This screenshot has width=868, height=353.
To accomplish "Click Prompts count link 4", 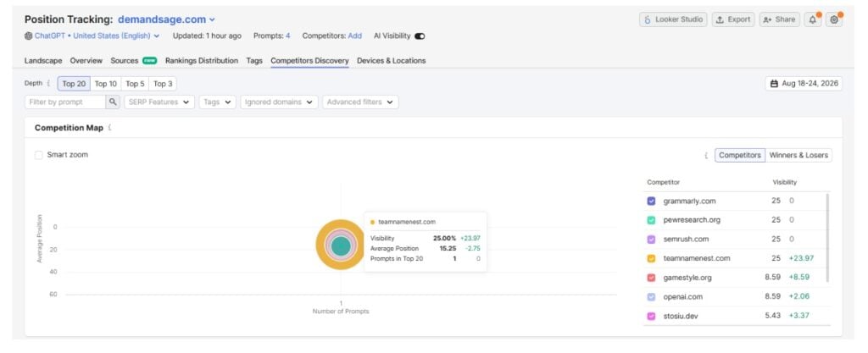I will point(288,36).
